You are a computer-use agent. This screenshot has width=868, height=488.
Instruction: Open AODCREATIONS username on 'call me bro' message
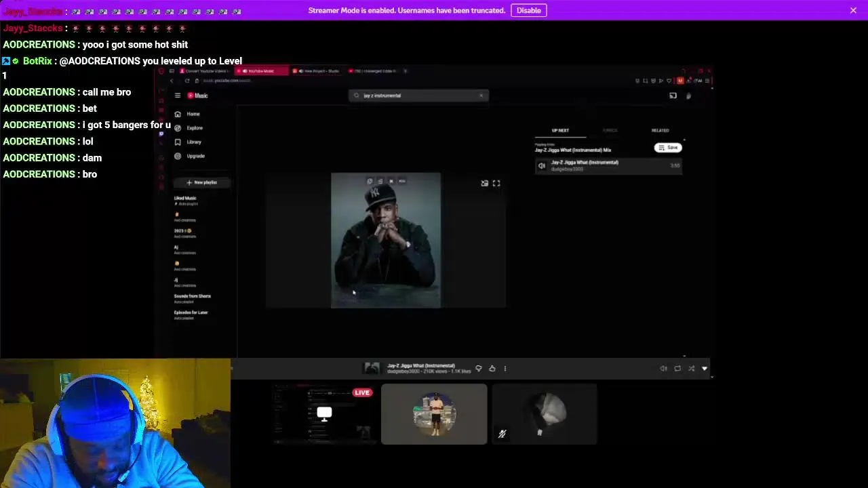pos(39,92)
